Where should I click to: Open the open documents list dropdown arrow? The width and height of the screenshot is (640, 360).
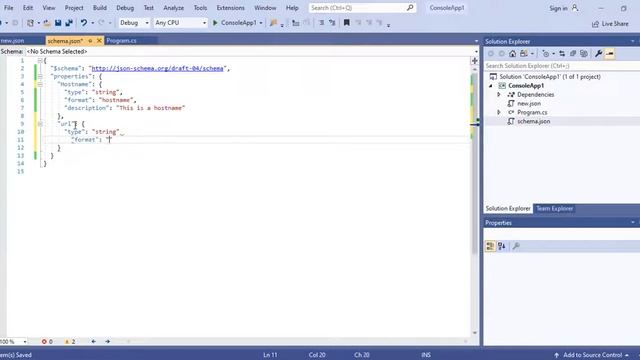coord(476,41)
